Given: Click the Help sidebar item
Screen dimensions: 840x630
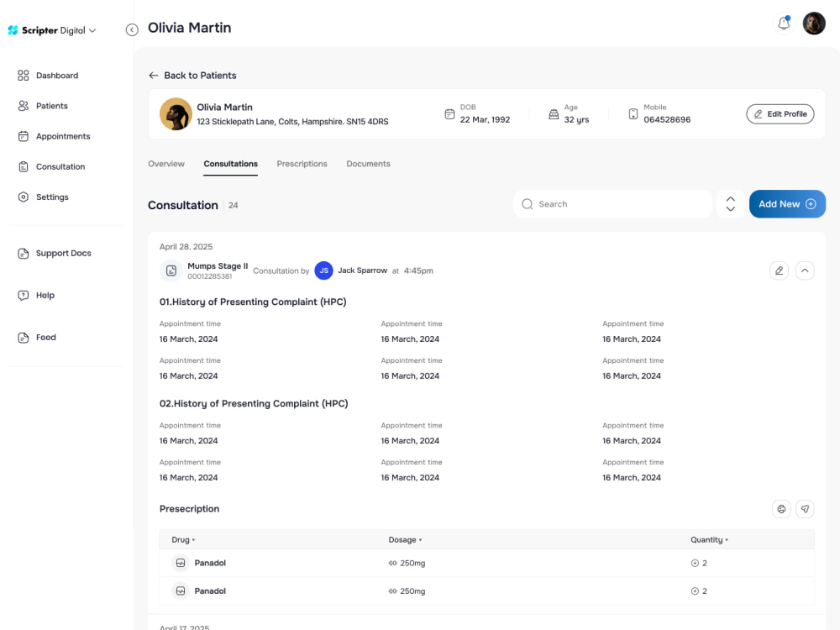Looking at the screenshot, I should [45, 295].
